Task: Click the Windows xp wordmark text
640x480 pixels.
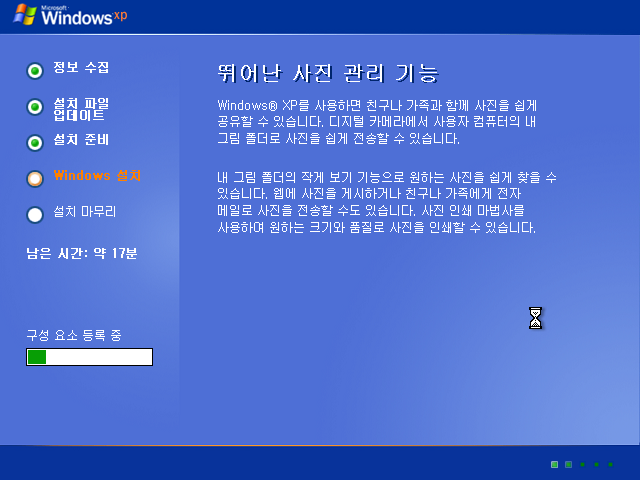Action: coord(84,16)
